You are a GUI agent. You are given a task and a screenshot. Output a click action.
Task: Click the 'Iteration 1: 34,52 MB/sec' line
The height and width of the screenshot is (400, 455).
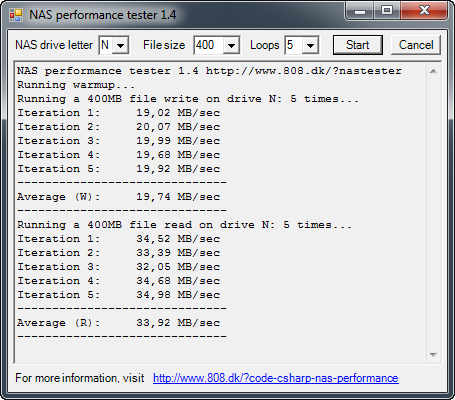119,239
